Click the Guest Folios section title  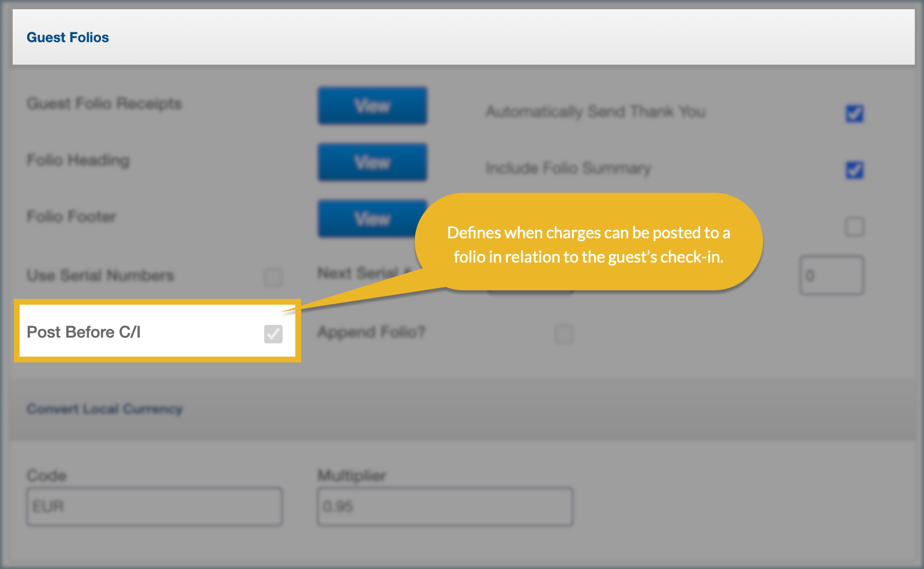coord(67,38)
